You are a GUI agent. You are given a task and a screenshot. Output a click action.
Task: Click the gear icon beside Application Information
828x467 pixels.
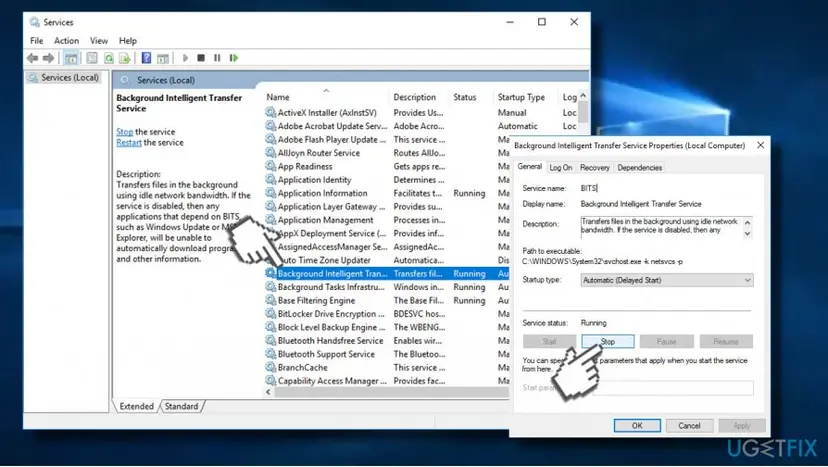tap(270, 193)
